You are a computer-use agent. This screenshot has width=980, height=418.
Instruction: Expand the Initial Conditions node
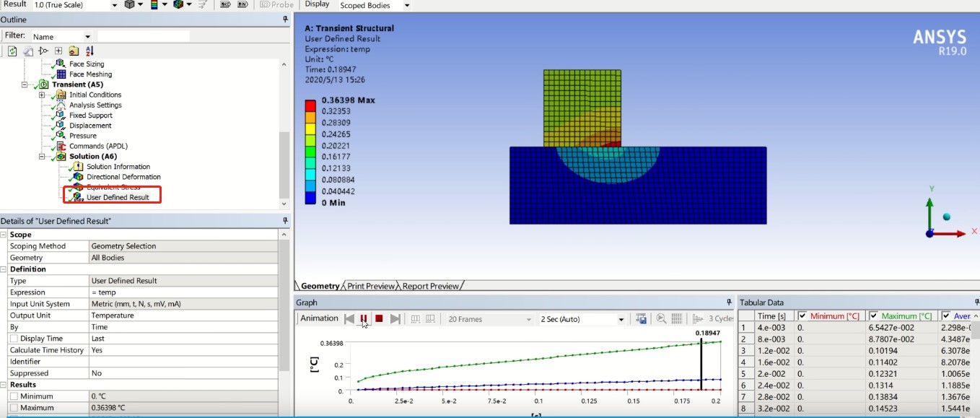[42, 95]
